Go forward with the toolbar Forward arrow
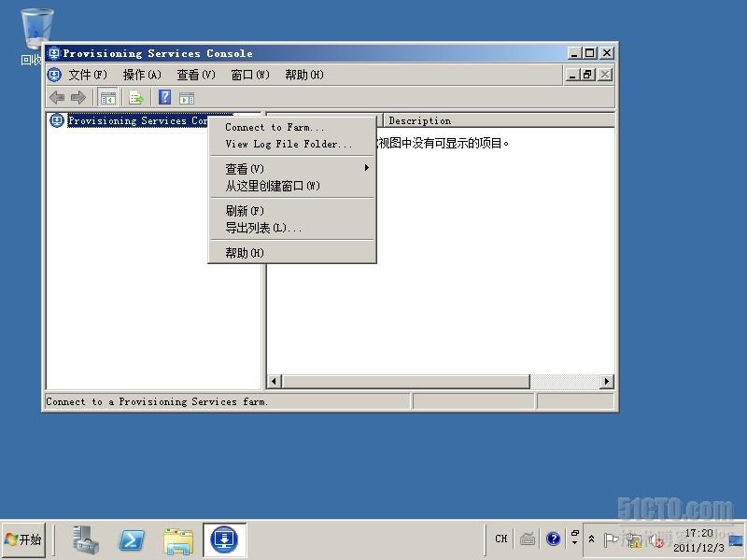747x560 pixels. (78, 98)
